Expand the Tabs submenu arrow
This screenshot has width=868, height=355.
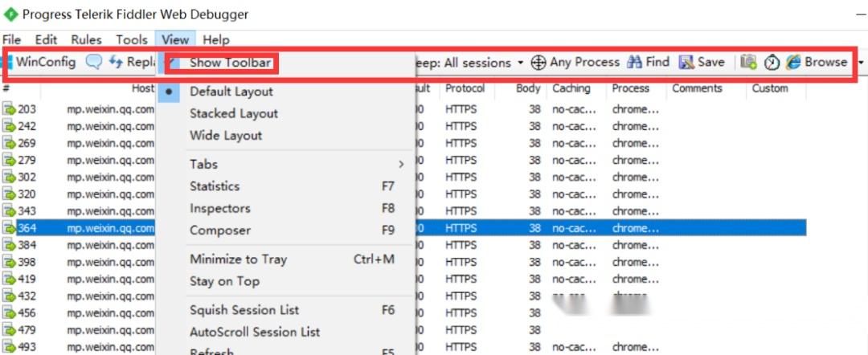coord(401,164)
